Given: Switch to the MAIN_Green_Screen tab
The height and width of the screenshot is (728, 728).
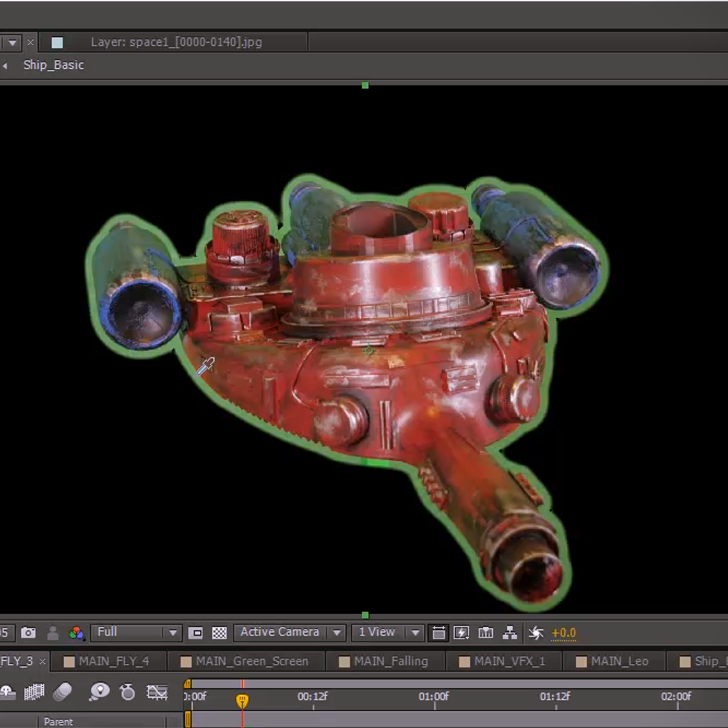Looking at the screenshot, I should pyautogui.click(x=251, y=661).
